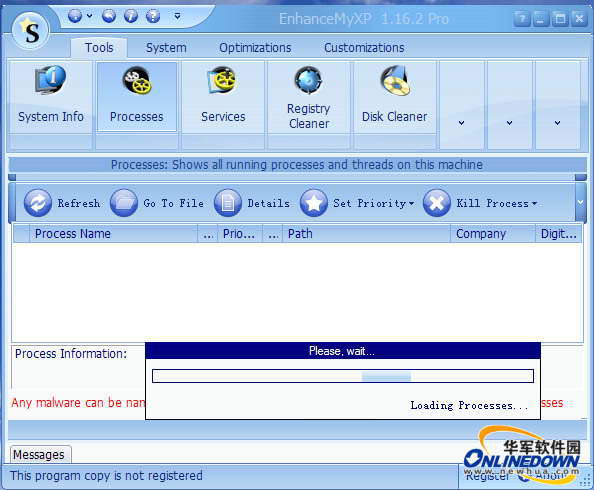Screen dimensions: 594x490
Task: Click the Register link in the status bar
Action: click(x=488, y=475)
